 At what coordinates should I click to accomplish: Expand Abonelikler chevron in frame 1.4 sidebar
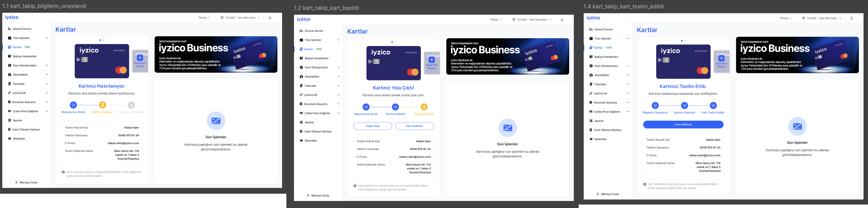[628, 75]
